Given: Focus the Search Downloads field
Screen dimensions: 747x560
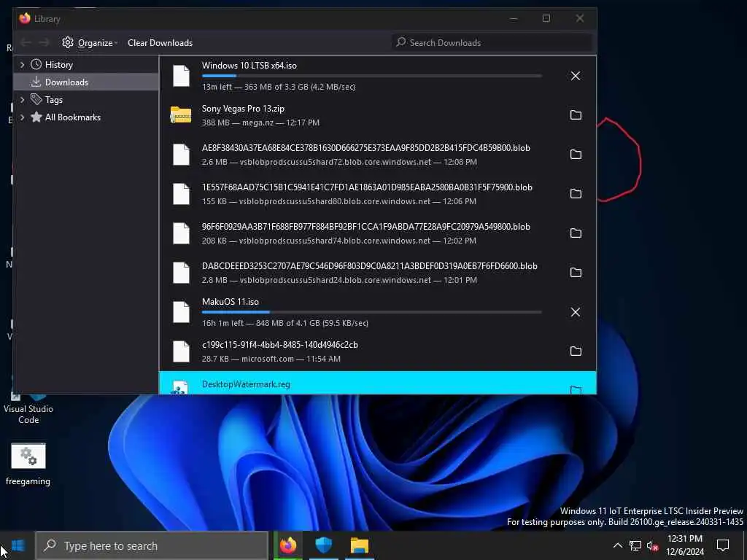Looking at the screenshot, I should point(492,43).
